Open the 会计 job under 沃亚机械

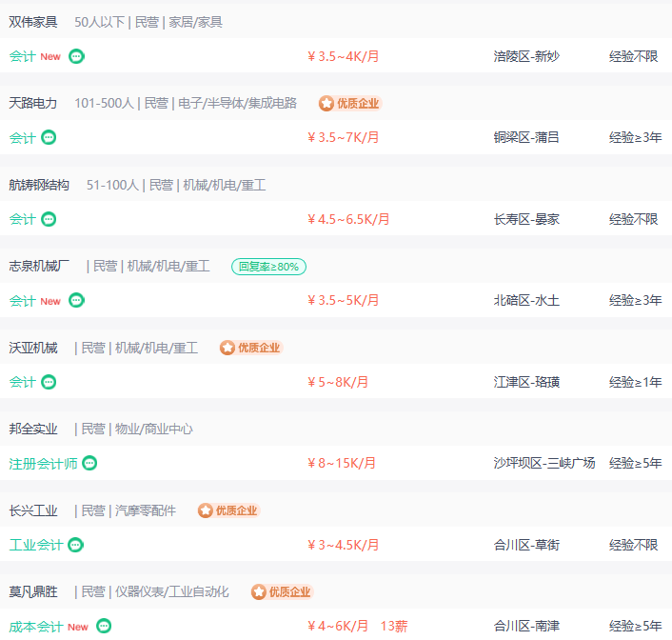22,382
